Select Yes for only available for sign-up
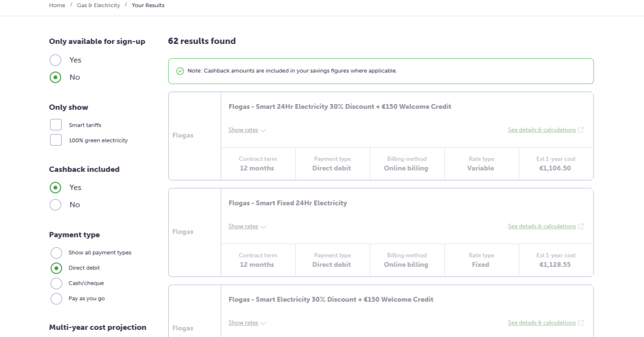This screenshot has height=337, width=644. point(55,60)
